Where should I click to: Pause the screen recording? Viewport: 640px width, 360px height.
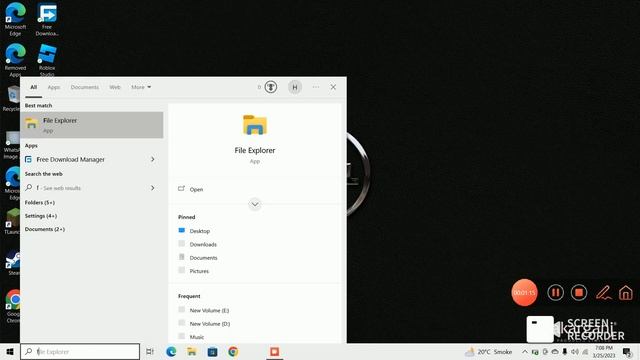(555, 292)
